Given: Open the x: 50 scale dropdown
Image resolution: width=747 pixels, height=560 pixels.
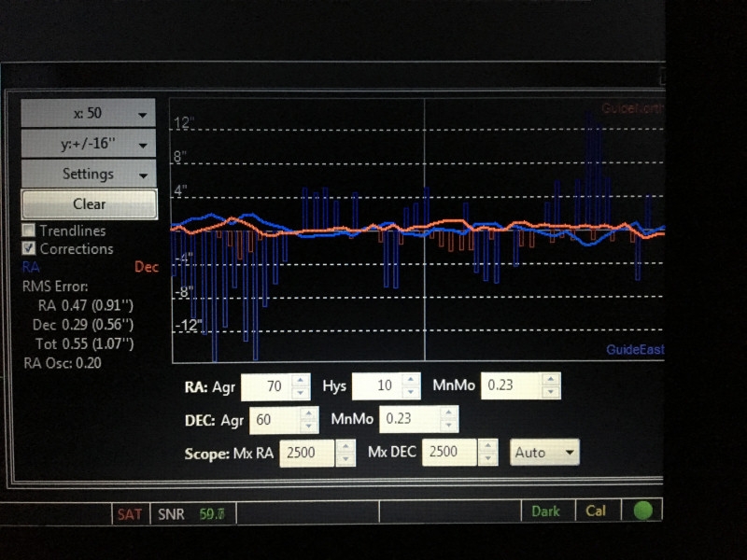Looking at the screenshot, I should (x=88, y=113).
